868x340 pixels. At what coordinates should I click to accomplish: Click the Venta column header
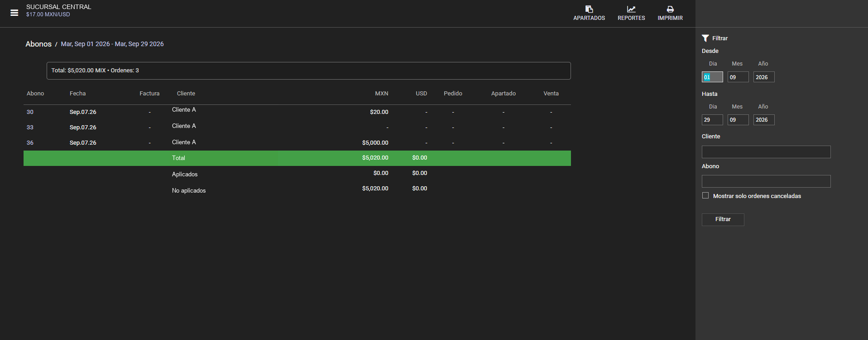(551, 94)
